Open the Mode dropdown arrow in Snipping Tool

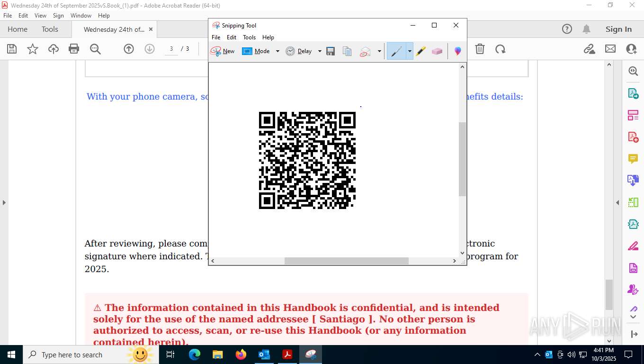(x=277, y=51)
